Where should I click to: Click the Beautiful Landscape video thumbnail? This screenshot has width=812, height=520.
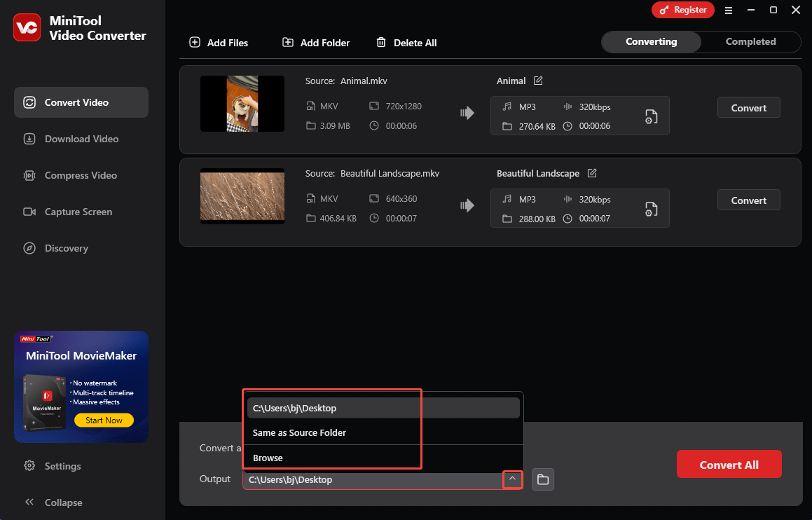tap(242, 196)
